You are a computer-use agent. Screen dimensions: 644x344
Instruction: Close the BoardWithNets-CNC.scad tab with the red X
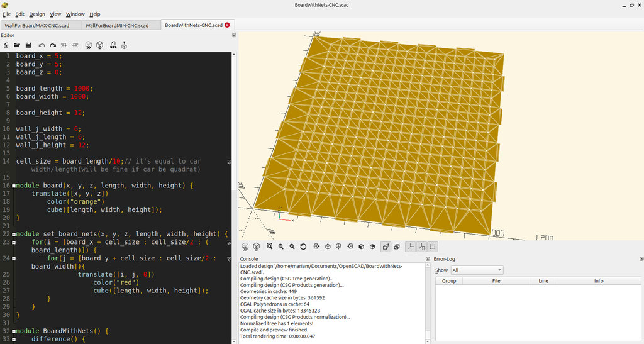click(x=228, y=25)
